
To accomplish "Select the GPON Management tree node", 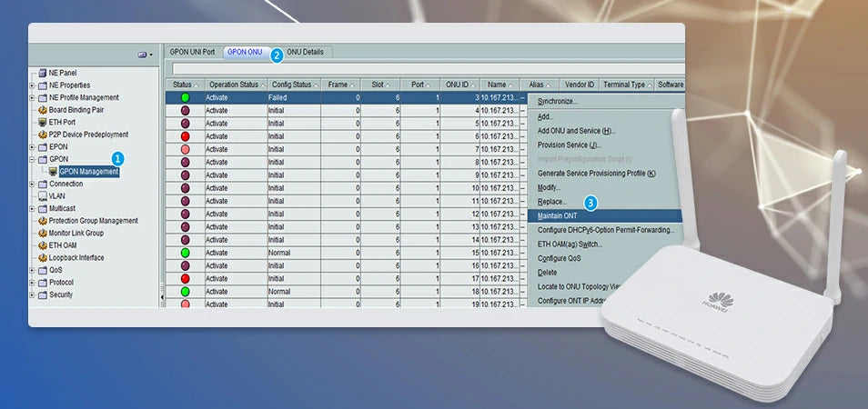I will click(x=88, y=171).
